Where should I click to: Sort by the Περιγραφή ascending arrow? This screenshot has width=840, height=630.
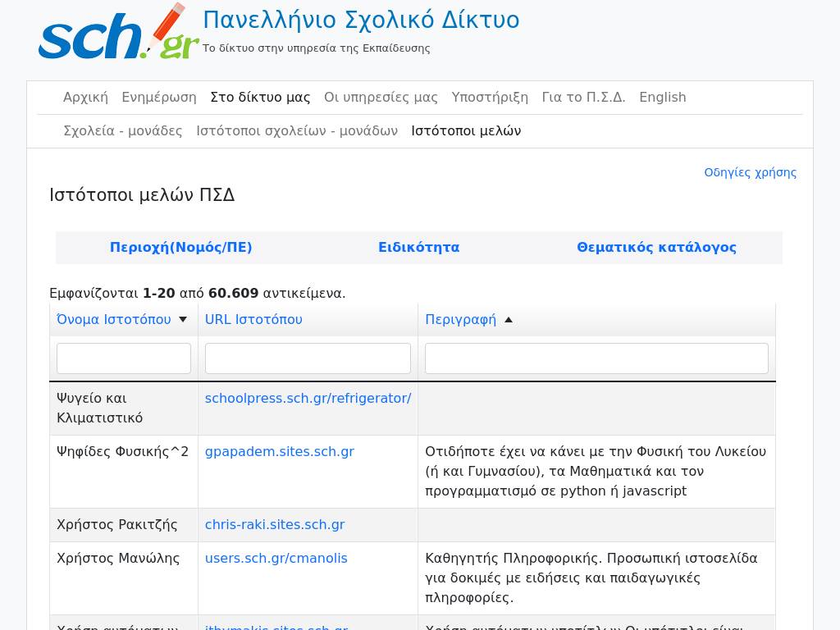(x=509, y=320)
